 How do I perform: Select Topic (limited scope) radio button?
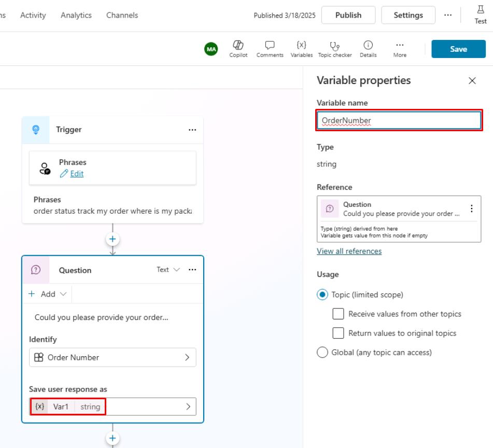tap(322, 295)
